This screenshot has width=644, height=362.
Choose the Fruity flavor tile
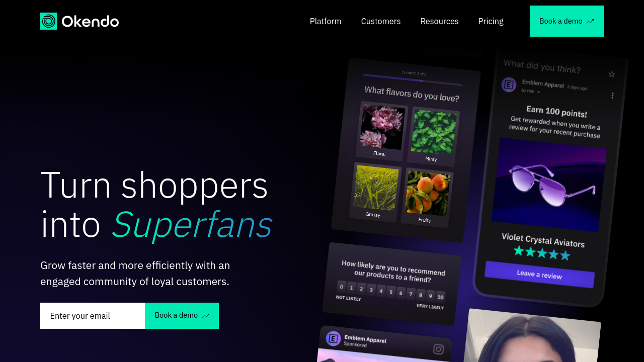(427, 197)
